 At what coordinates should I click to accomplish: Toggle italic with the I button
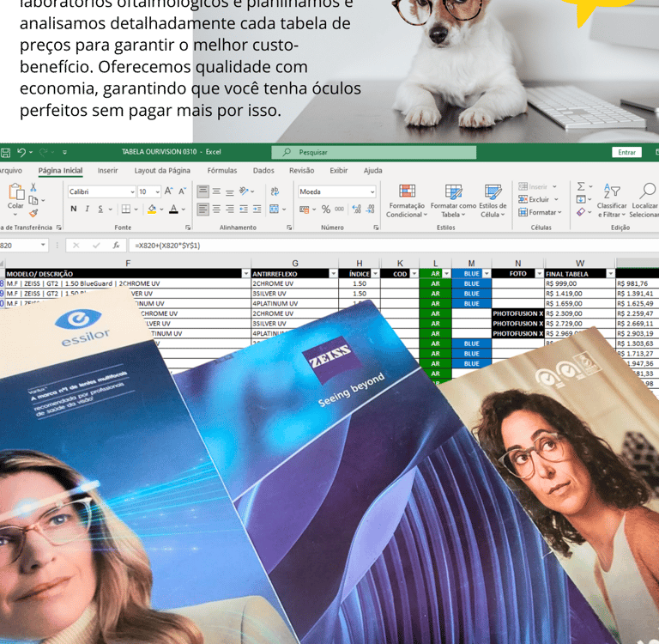click(87, 209)
